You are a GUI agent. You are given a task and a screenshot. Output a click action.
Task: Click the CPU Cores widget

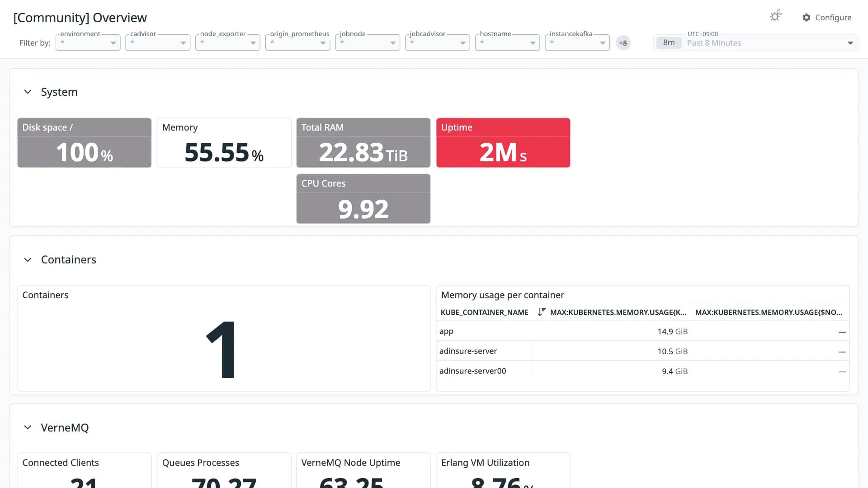[363, 199]
